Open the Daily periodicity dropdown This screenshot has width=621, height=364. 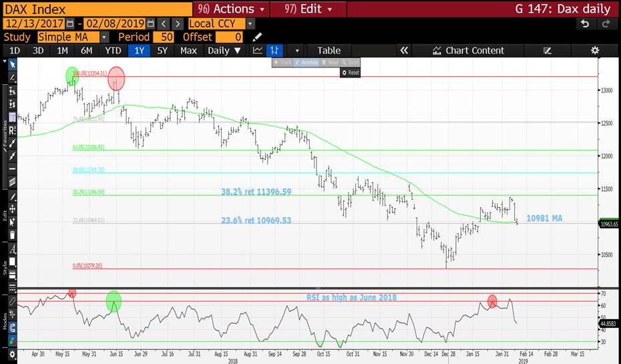click(224, 51)
